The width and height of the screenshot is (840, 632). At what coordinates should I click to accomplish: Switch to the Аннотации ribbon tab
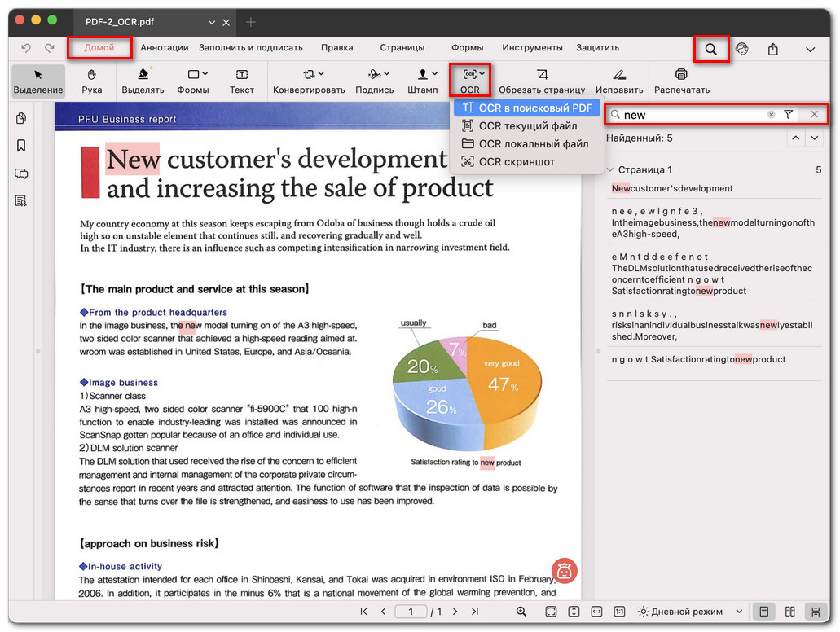pos(164,47)
